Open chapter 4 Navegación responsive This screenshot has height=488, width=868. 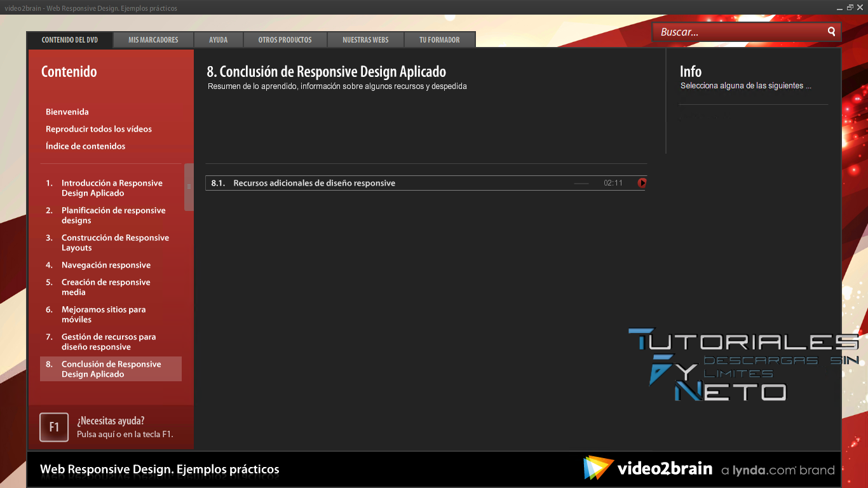[111, 265]
